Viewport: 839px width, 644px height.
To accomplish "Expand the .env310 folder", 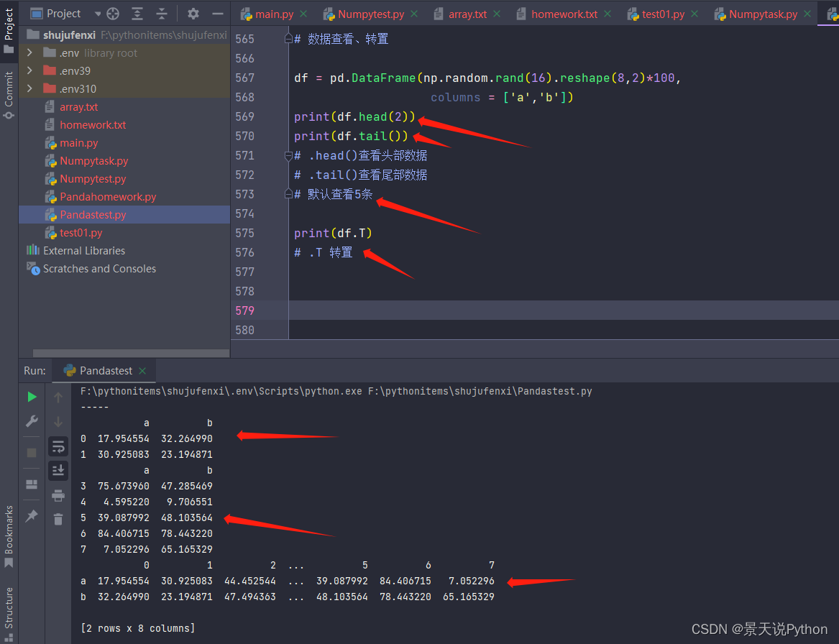I will (x=30, y=88).
